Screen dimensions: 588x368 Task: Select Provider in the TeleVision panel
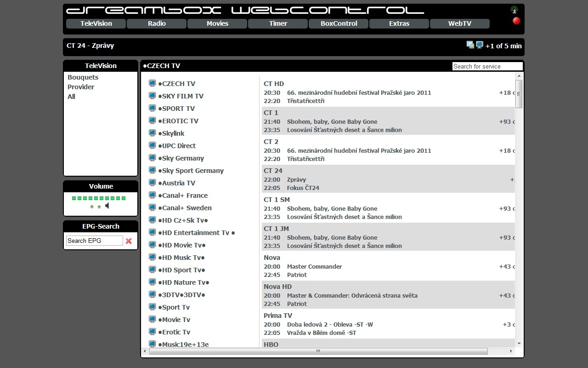click(x=81, y=87)
